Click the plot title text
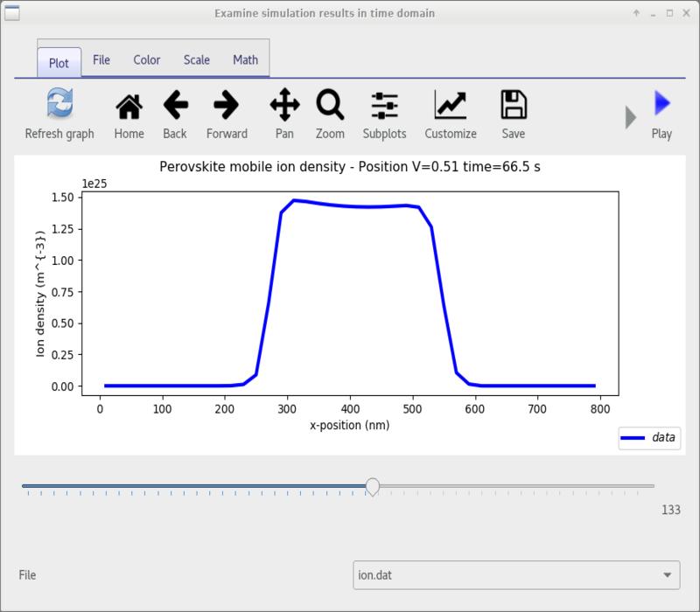This screenshot has width=700, height=612. pos(349,167)
